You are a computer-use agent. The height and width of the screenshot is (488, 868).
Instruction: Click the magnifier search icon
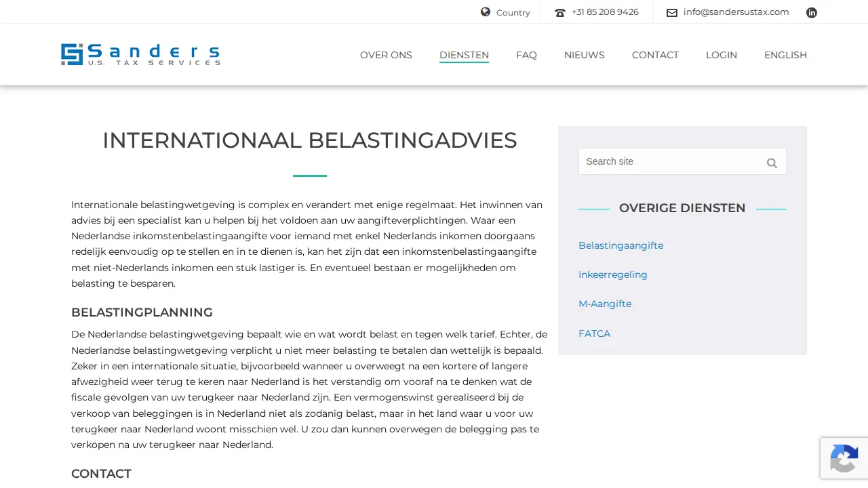point(772,163)
